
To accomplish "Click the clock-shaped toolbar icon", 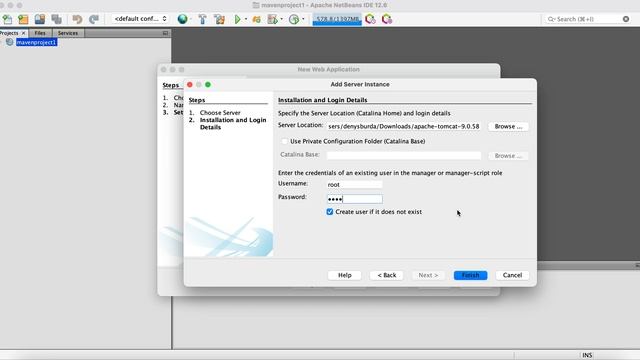I will pos(294,19).
